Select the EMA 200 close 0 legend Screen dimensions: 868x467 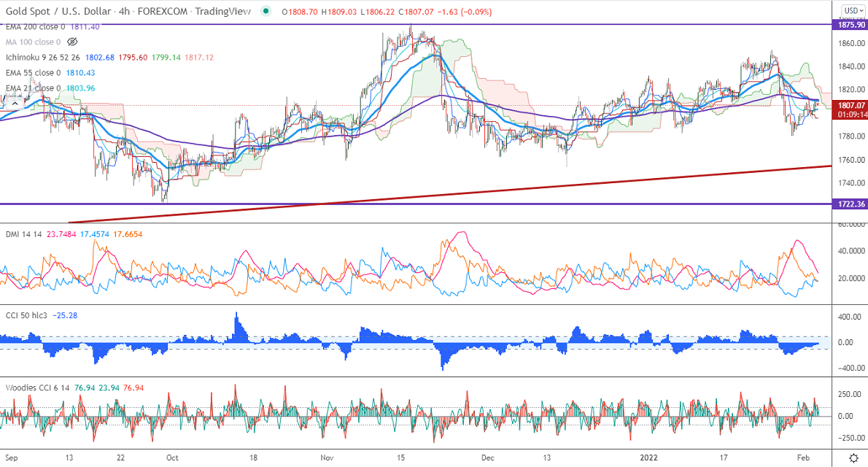36,26
